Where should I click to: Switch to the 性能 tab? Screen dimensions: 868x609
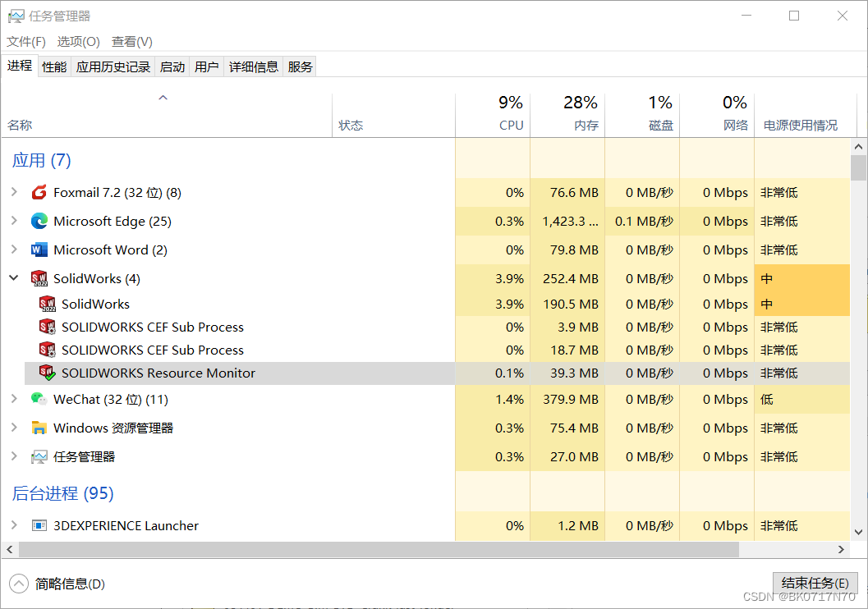point(53,66)
